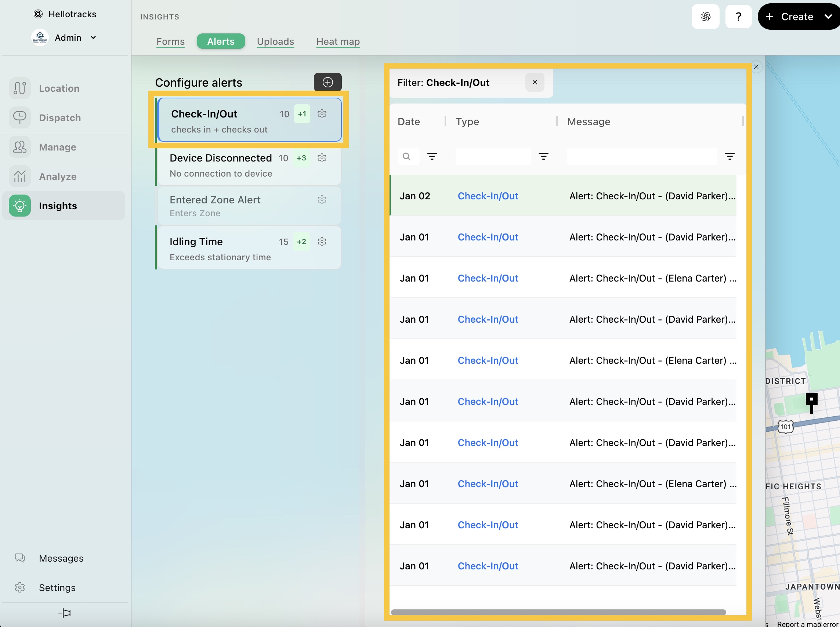Click the Date column search icon
This screenshot has height=627, width=840.
[x=406, y=156]
